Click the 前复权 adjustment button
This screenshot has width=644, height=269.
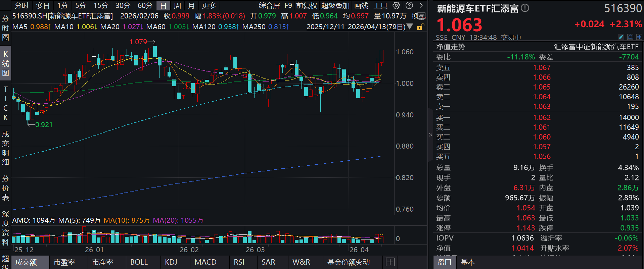tap(306, 5)
